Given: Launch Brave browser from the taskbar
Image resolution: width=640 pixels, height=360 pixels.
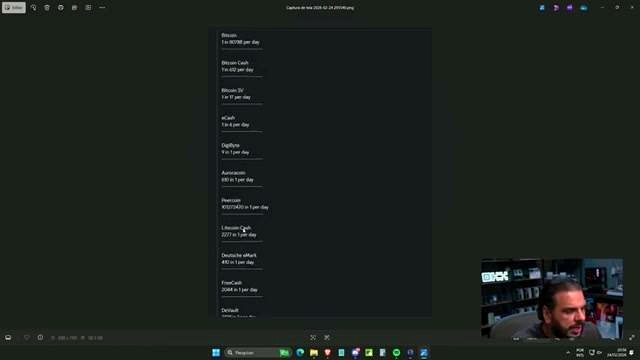Looking at the screenshot, I should coord(327,352).
